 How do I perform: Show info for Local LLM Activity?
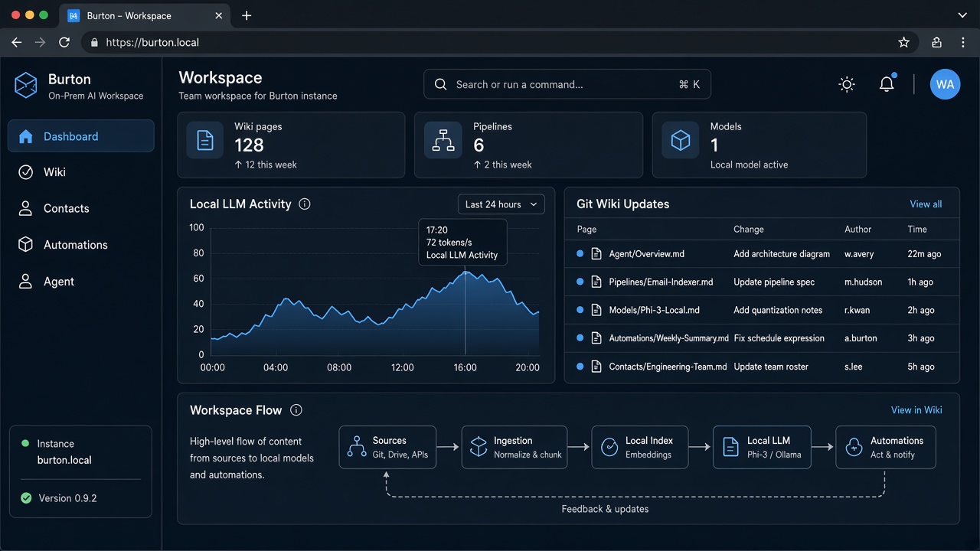305,204
